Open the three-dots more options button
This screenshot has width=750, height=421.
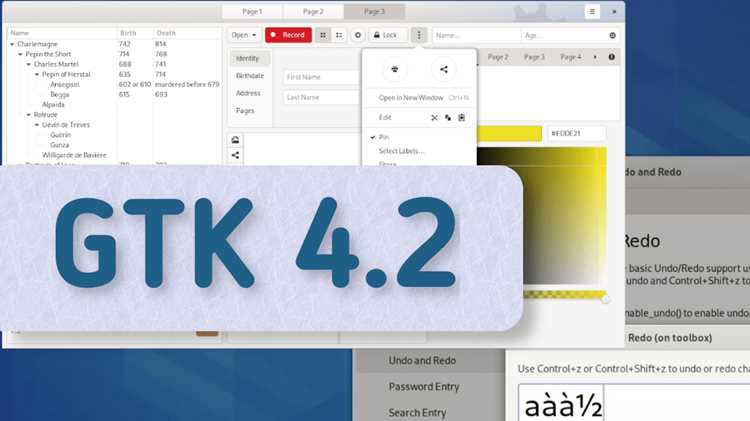pos(419,35)
